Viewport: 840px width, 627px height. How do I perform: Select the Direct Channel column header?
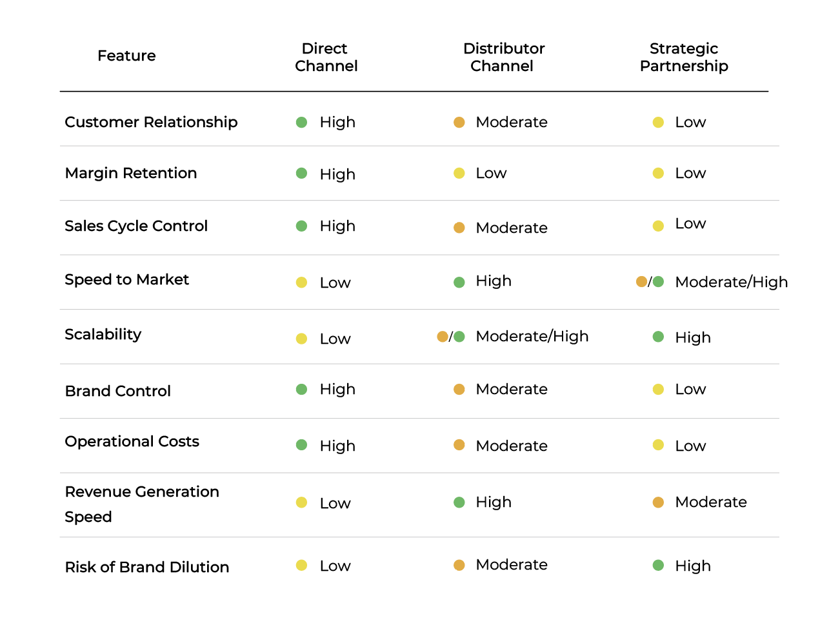point(326,57)
